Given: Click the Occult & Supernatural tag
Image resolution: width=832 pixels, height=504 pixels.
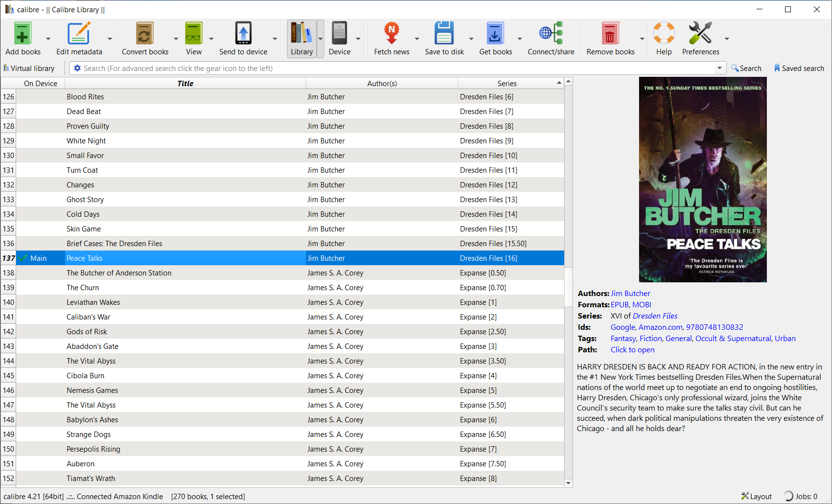Looking at the screenshot, I should [x=733, y=339].
